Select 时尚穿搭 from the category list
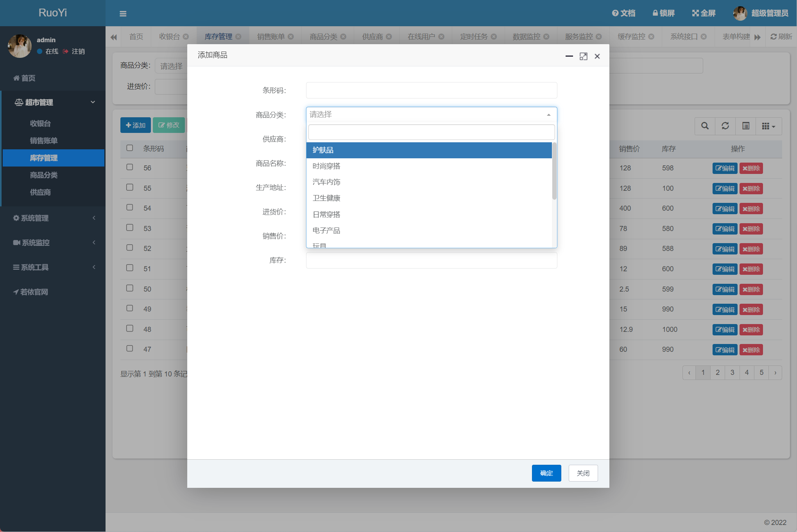Screen dimensions: 797x532 pos(326,166)
